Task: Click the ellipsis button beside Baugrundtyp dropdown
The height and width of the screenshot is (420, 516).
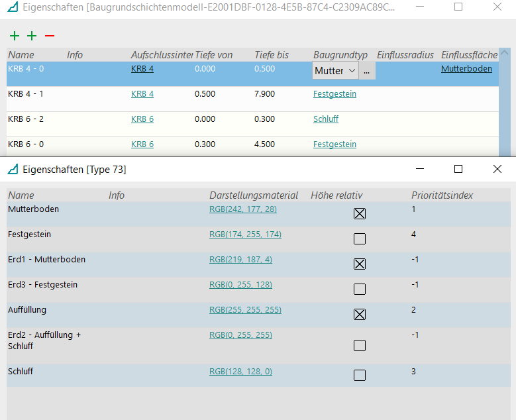Action: [367, 71]
